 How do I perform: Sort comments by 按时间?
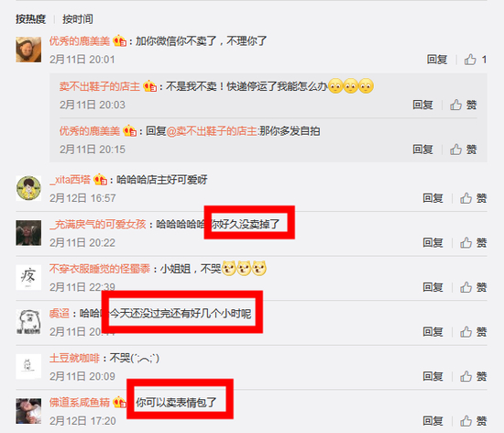pos(78,19)
